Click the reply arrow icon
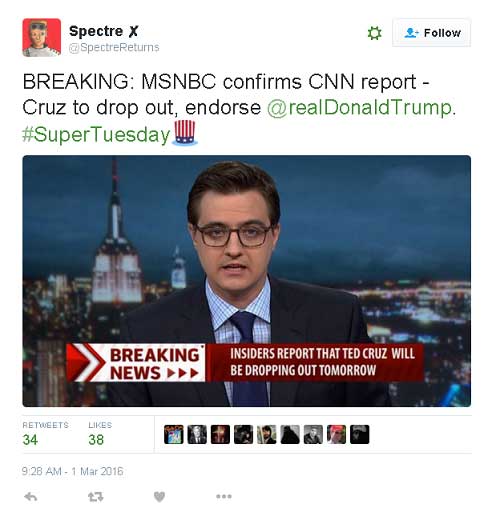The height and width of the screenshot is (520, 500). [31, 497]
